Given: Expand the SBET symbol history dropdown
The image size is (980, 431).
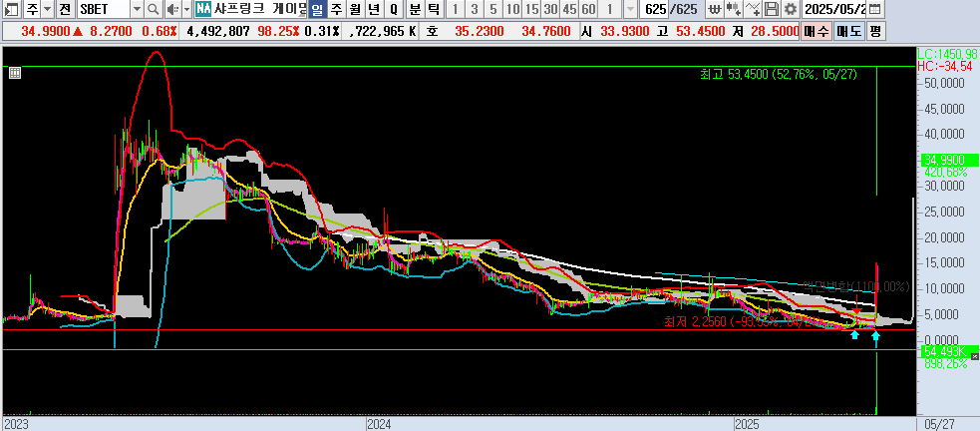Looking at the screenshot, I should coord(138,9).
